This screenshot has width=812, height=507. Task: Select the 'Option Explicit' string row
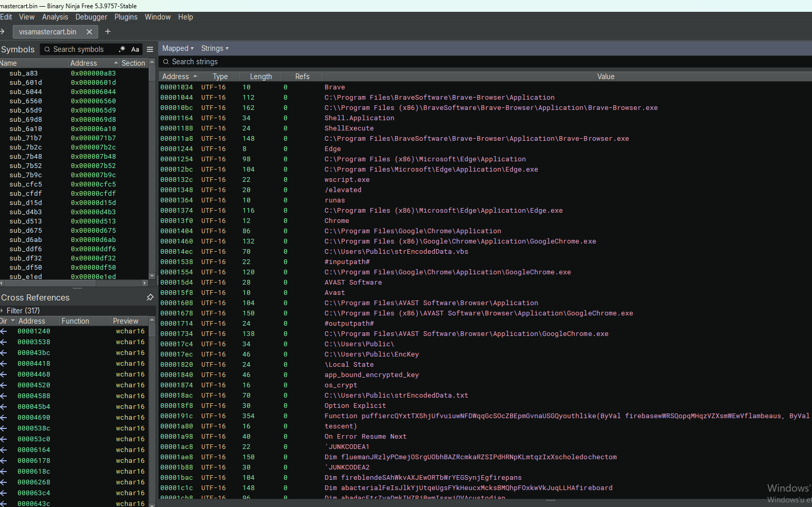tap(485, 406)
